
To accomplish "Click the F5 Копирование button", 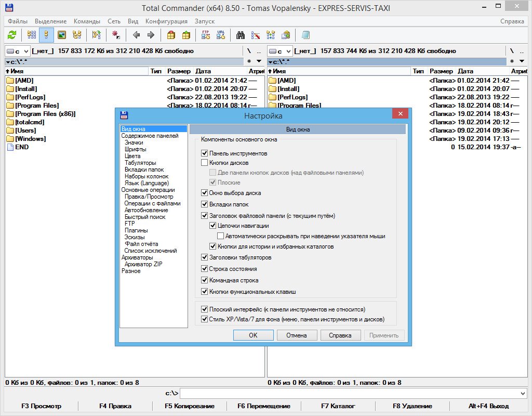I will [189, 406].
